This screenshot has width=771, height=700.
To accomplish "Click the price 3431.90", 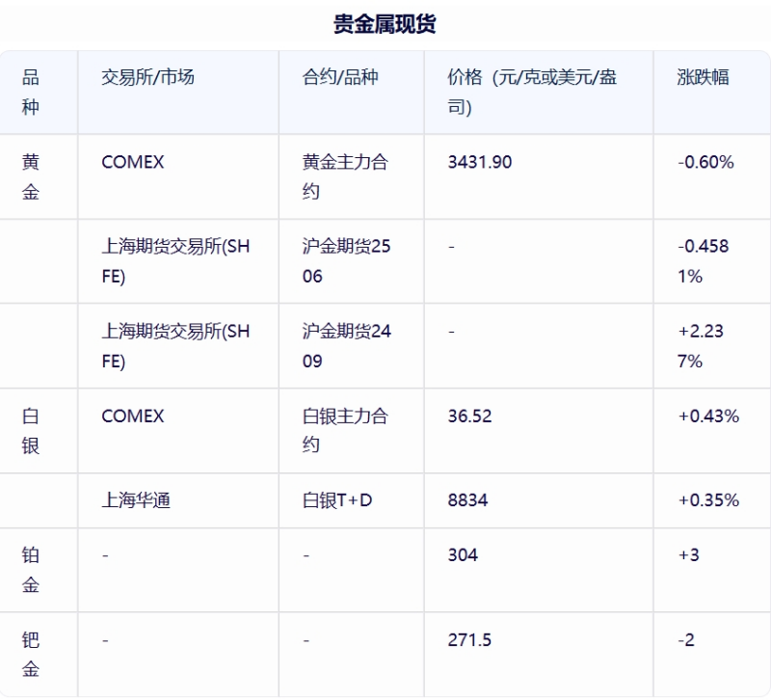I will 479,162.
